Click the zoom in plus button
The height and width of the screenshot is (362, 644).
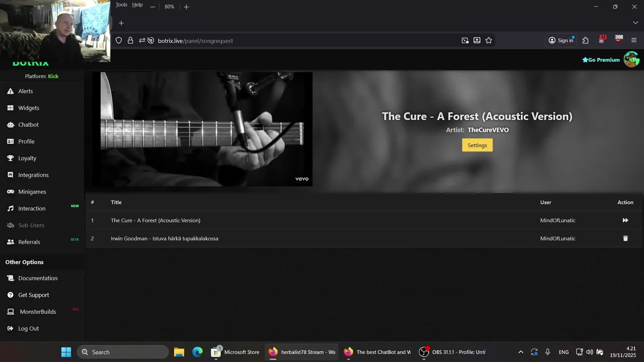[186, 7]
